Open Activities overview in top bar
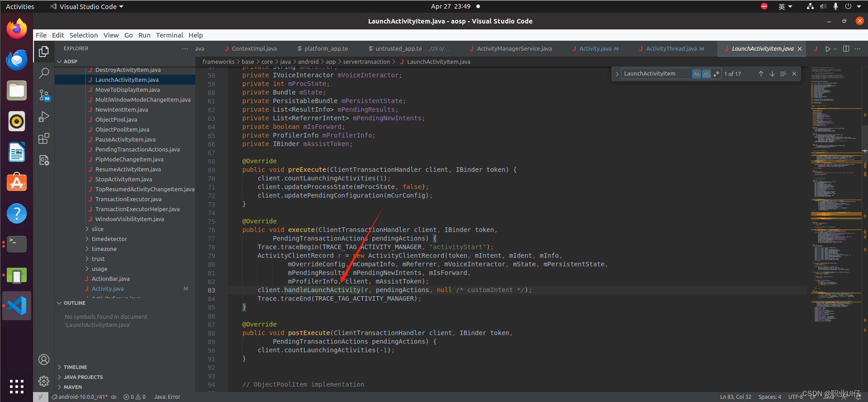 20,6
